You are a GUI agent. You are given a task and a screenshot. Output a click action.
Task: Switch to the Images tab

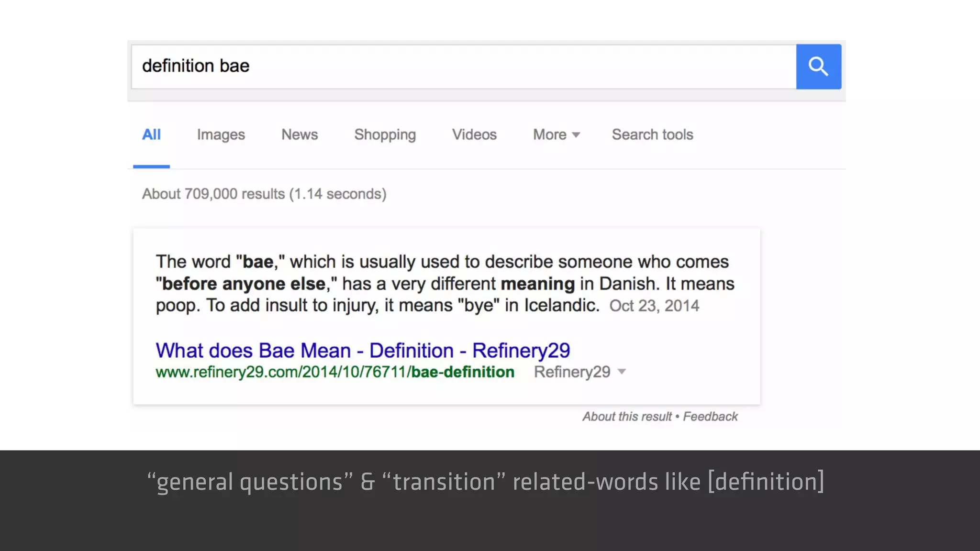[221, 135]
